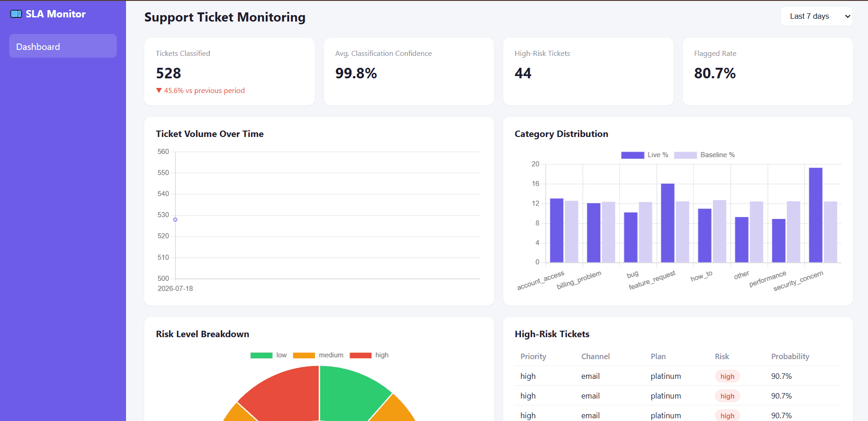Click the bug Baseline bar

pos(645,232)
